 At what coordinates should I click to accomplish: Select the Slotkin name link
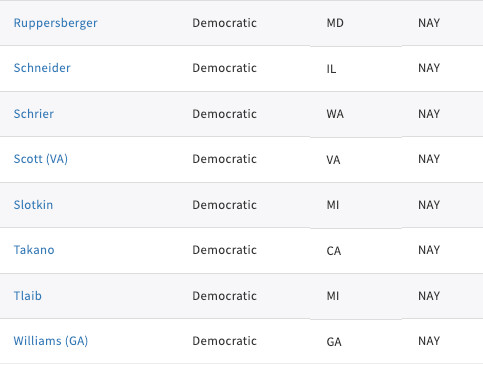pos(33,205)
